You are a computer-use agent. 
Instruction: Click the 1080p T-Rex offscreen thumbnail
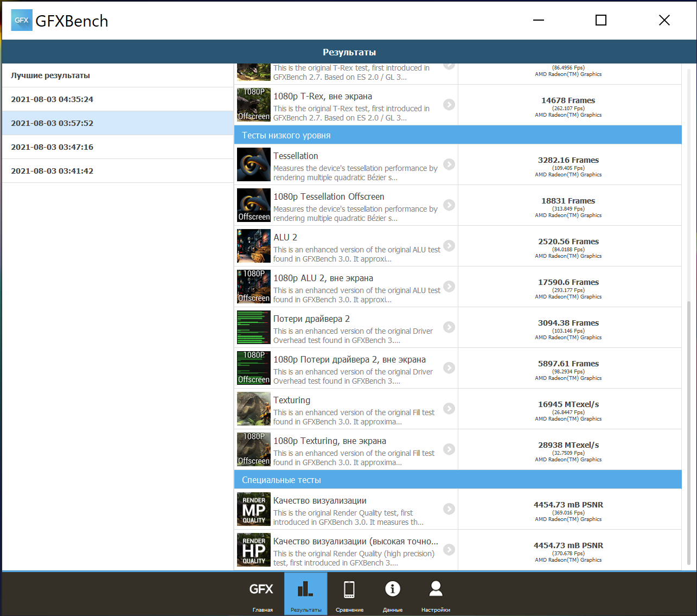coord(254,105)
